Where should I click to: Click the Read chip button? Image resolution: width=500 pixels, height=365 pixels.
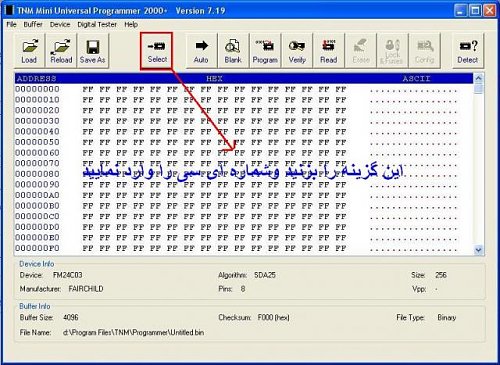pyautogui.click(x=329, y=51)
